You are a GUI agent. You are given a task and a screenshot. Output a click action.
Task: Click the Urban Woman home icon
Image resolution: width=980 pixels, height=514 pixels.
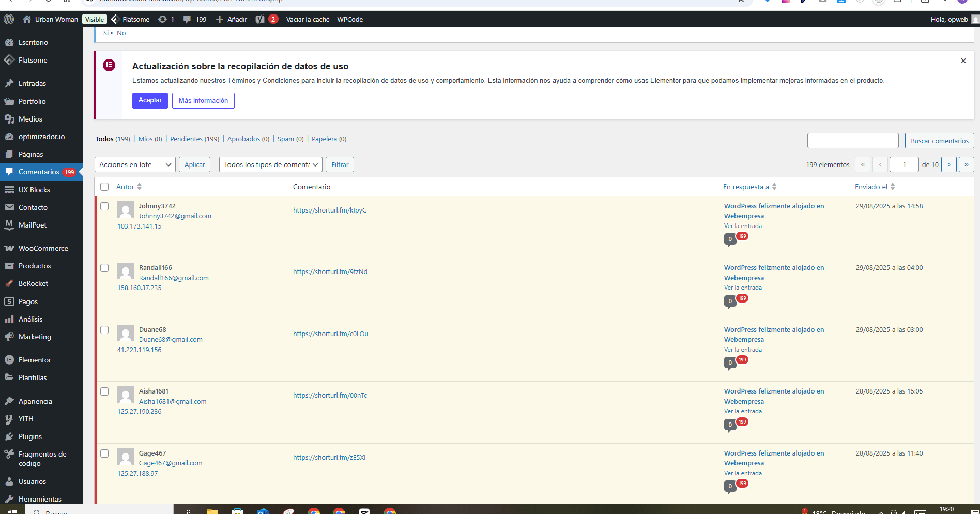(x=27, y=19)
